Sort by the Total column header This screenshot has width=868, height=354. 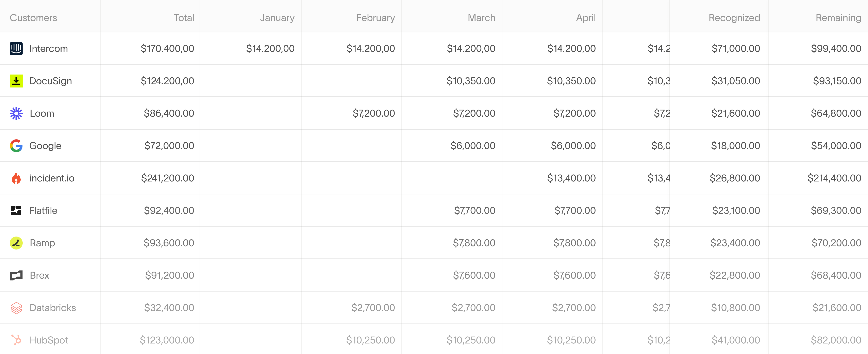(184, 18)
